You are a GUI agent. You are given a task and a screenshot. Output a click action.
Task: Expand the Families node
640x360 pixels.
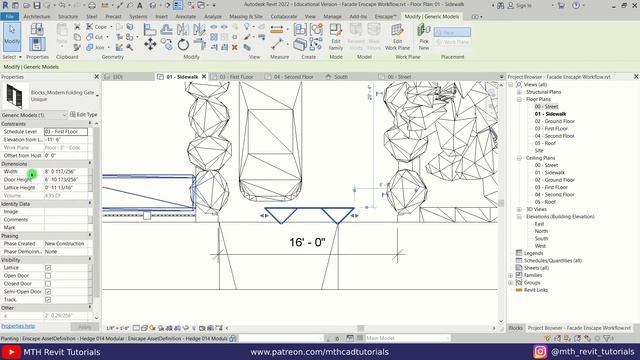(511, 276)
